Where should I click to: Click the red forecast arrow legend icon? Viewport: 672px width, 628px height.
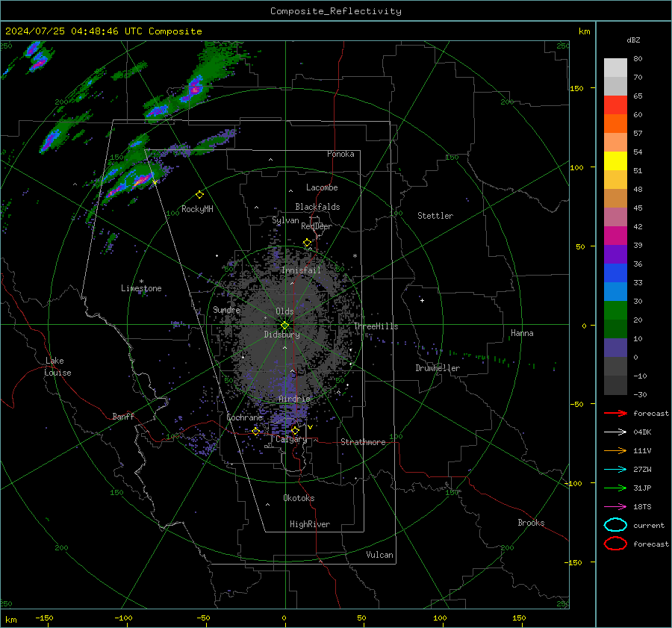[615, 413]
